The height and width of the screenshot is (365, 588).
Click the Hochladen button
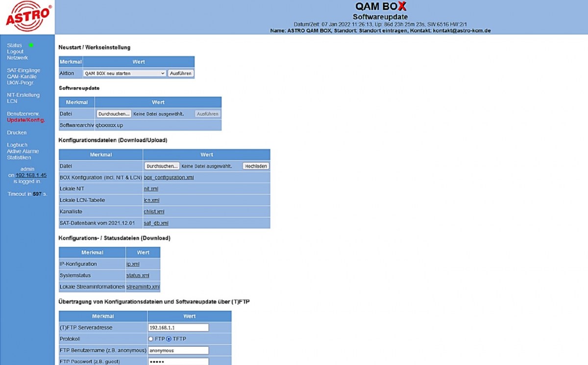(x=256, y=166)
